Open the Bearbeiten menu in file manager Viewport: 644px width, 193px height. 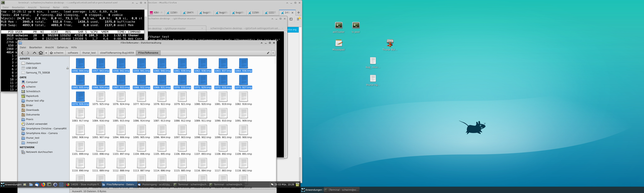pyautogui.click(x=35, y=47)
